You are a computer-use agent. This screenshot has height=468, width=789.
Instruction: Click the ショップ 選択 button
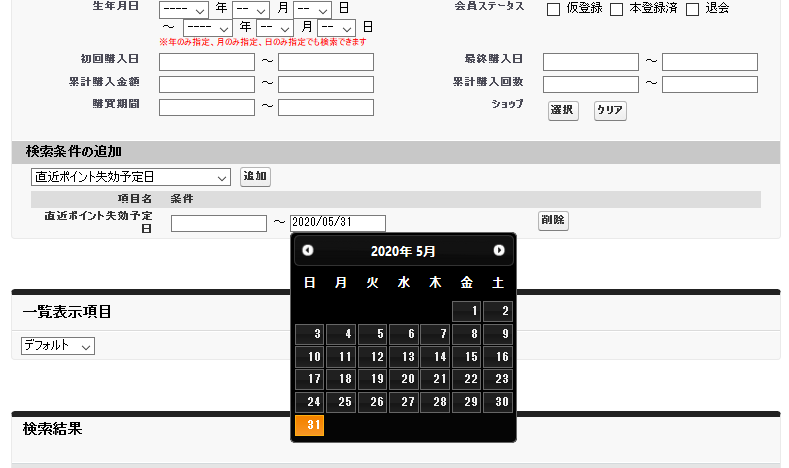click(563, 110)
